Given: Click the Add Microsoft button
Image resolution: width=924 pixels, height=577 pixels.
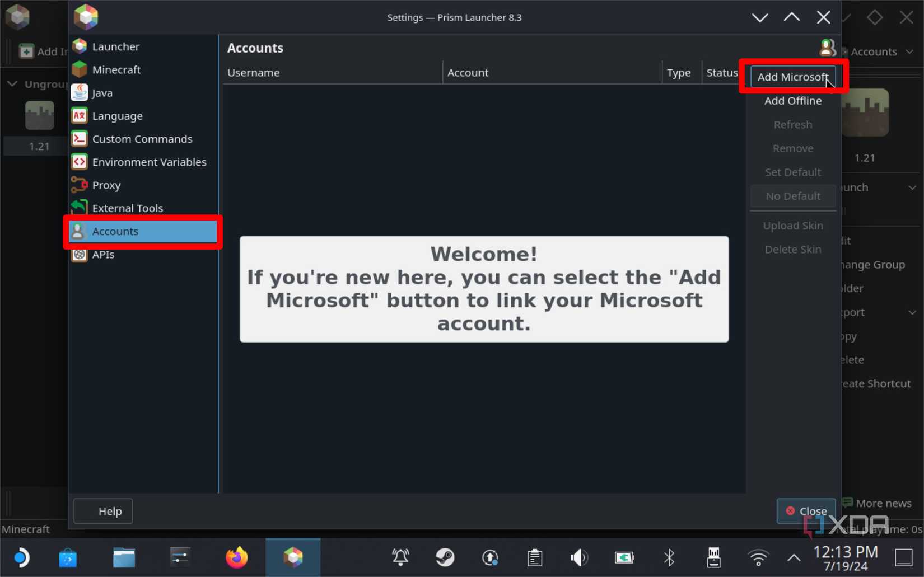Looking at the screenshot, I should pyautogui.click(x=792, y=77).
